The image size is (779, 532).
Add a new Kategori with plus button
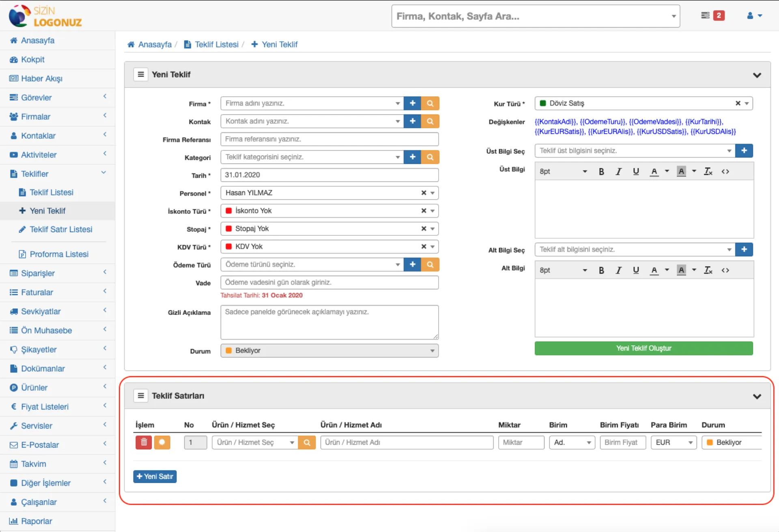tap(412, 157)
